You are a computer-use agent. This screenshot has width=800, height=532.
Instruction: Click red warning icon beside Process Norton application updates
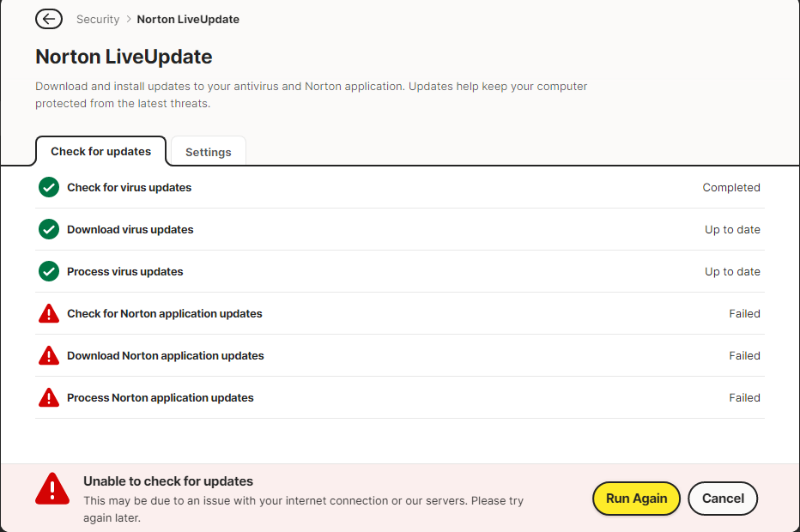[49, 397]
